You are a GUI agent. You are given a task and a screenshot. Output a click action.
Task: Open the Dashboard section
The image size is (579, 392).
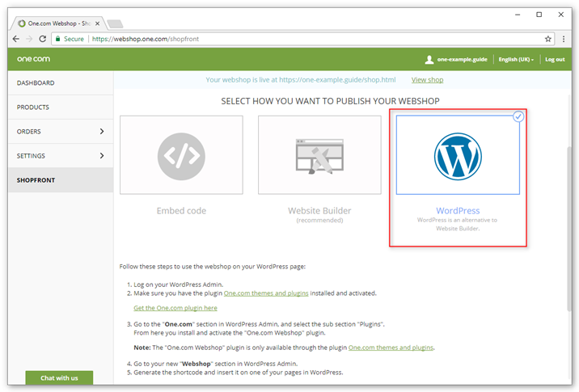pos(61,83)
